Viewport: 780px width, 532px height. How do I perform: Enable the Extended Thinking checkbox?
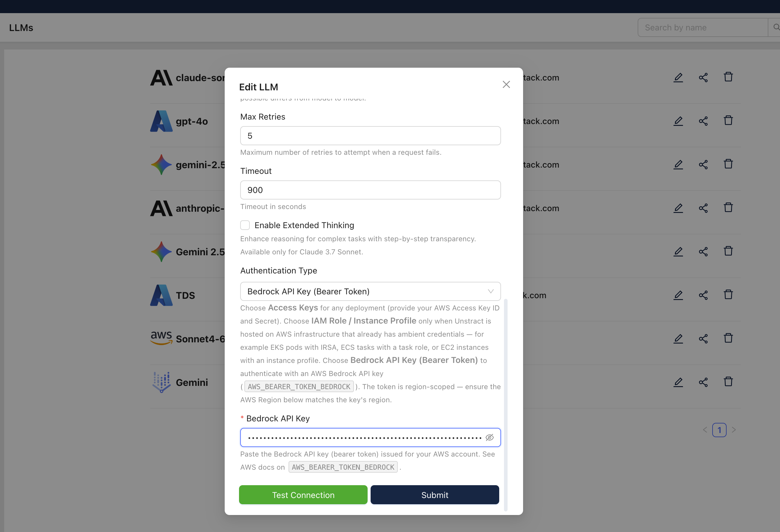pyautogui.click(x=245, y=225)
